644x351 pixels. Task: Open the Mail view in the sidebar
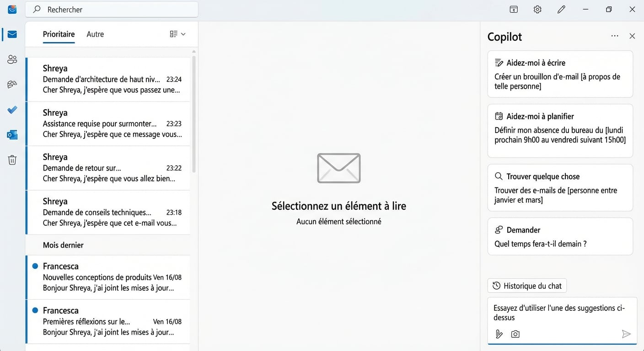coord(12,34)
